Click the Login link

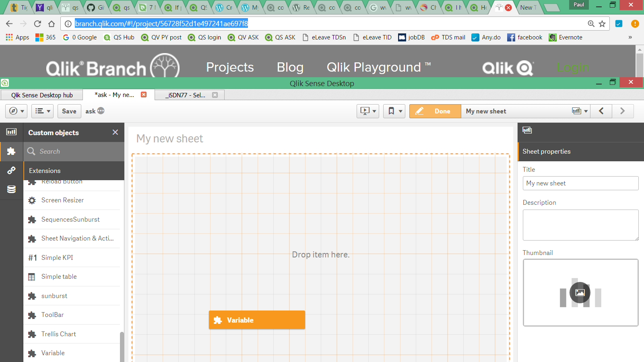pos(573,67)
